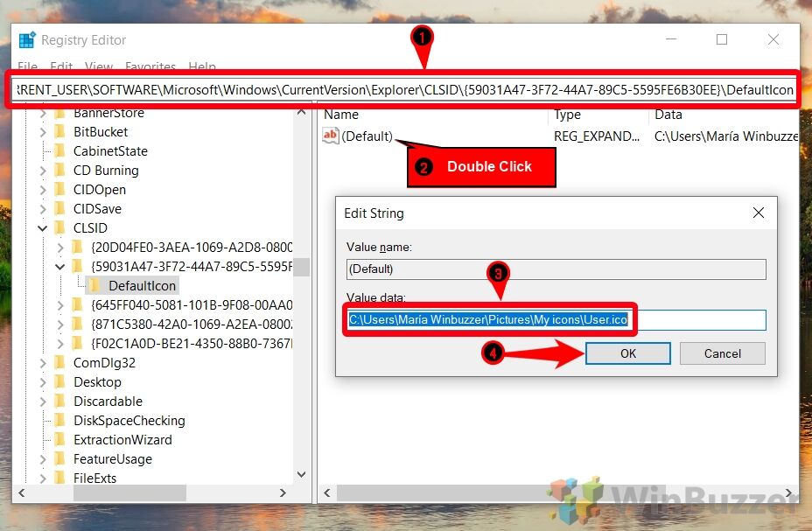Click the {20D04FE0-3AEA folder icon
Screen dimensions: 812x531
[x=77, y=247]
